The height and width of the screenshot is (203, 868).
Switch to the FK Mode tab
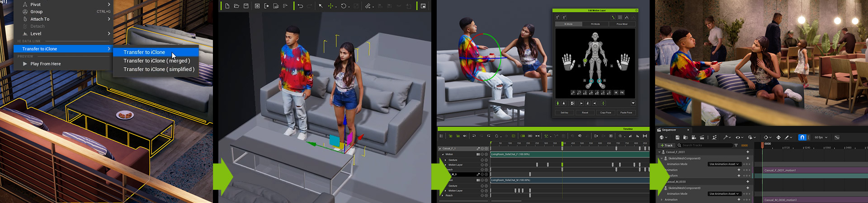pyautogui.click(x=595, y=24)
